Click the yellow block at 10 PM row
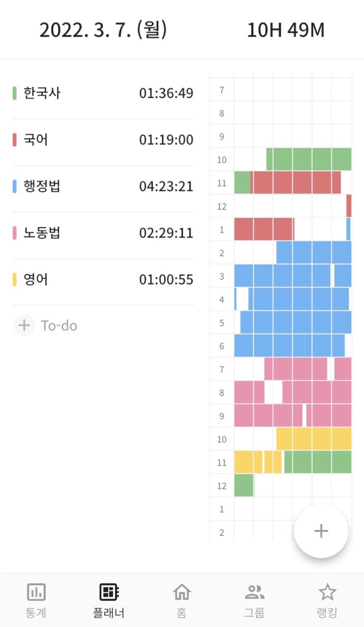364x627 pixels. pyautogui.click(x=314, y=438)
